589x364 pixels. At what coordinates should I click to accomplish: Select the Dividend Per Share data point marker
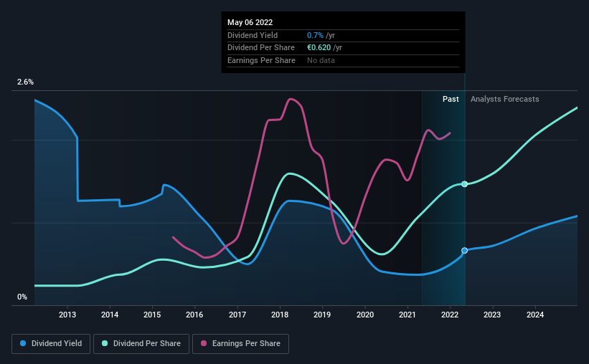click(465, 184)
